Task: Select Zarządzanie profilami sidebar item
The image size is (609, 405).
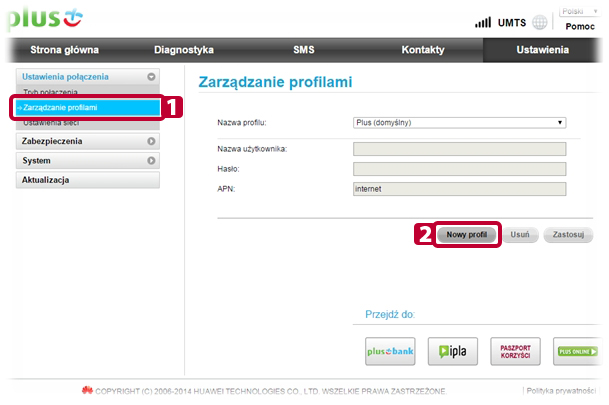Action: [88, 108]
